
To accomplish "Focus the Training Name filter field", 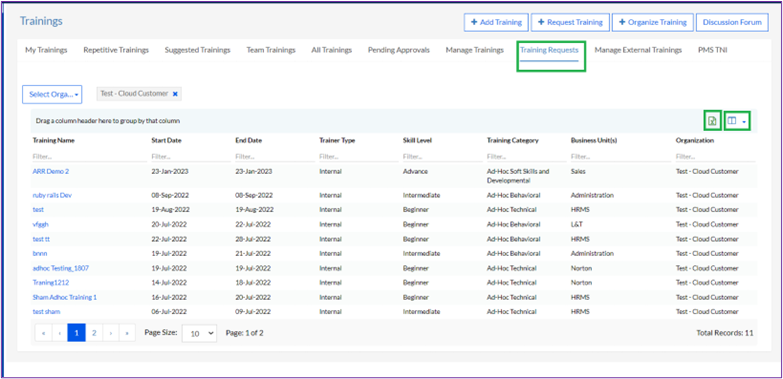I will coord(90,156).
